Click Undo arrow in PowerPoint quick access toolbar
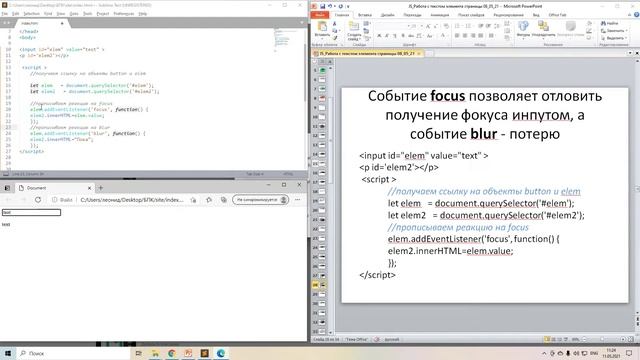Viewport: 640px width, 360px height. [330, 6]
